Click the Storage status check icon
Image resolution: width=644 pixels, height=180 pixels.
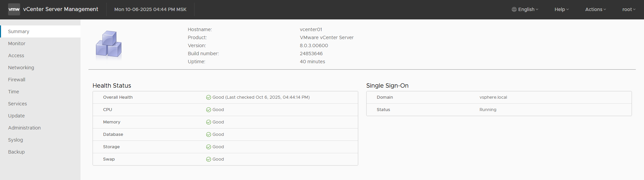pyautogui.click(x=209, y=147)
